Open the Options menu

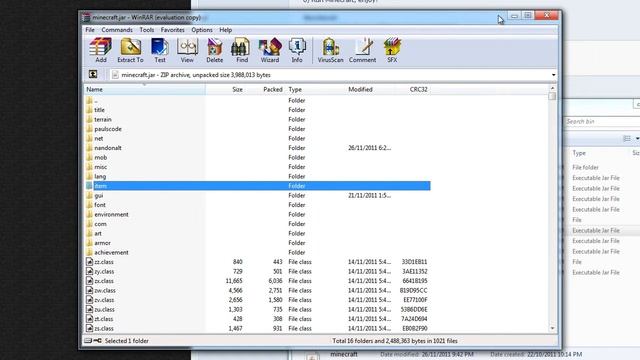click(202, 30)
